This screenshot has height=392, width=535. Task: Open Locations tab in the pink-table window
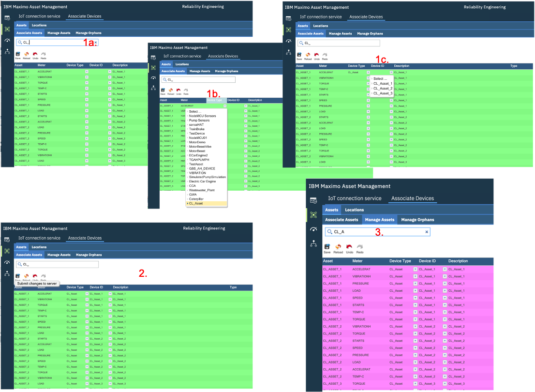click(x=354, y=210)
